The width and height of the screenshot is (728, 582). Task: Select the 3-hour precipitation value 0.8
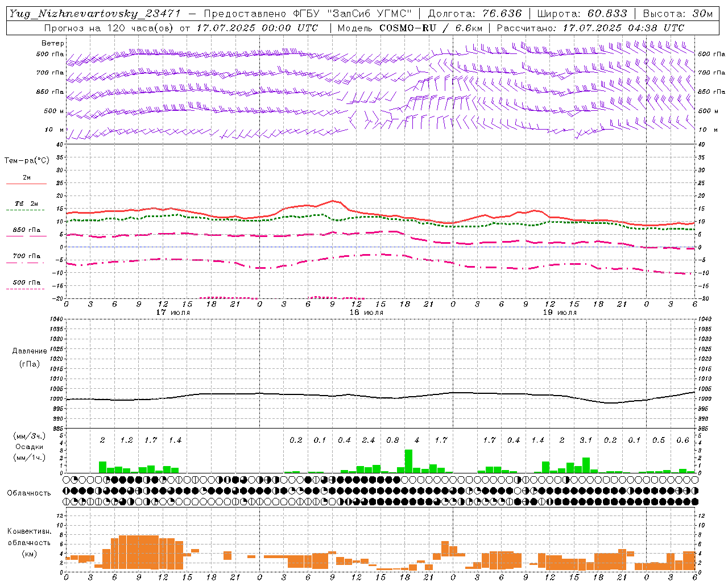tap(392, 440)
